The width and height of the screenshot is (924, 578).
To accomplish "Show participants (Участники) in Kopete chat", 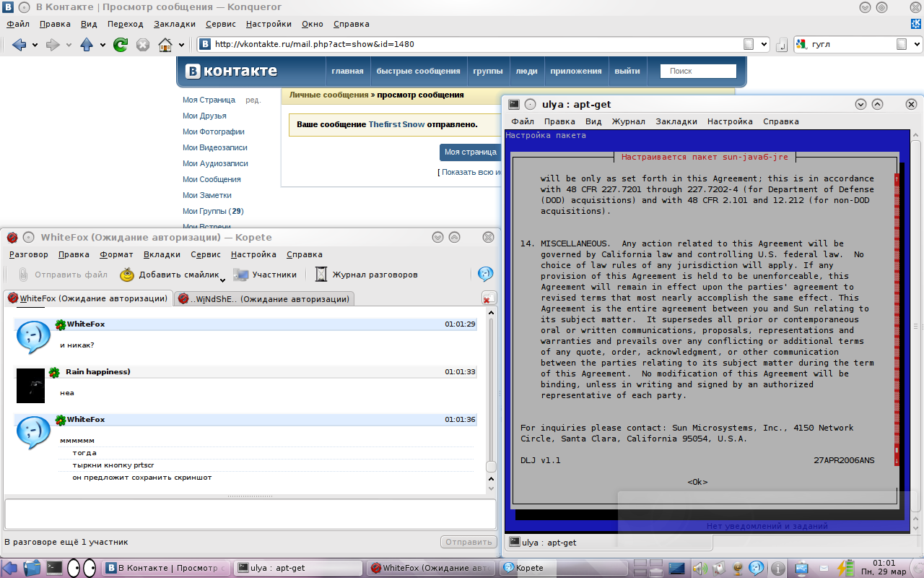I will pos(264,275).
